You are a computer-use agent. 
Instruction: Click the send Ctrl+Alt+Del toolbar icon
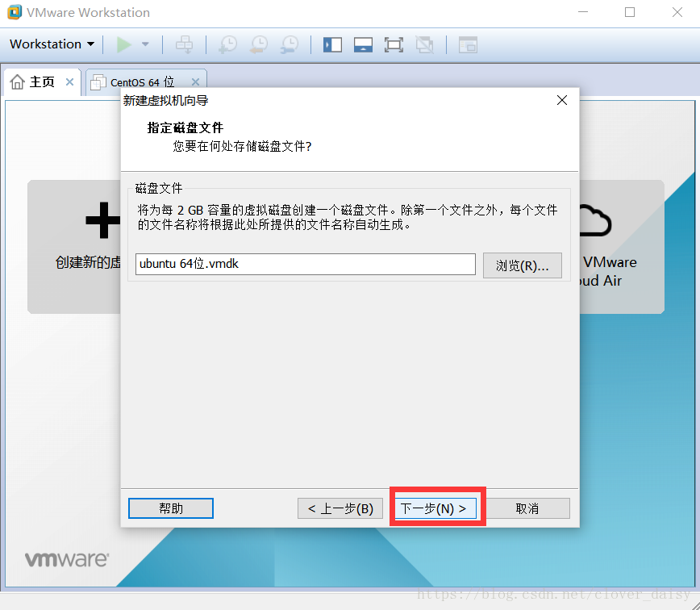click(184, 44)
